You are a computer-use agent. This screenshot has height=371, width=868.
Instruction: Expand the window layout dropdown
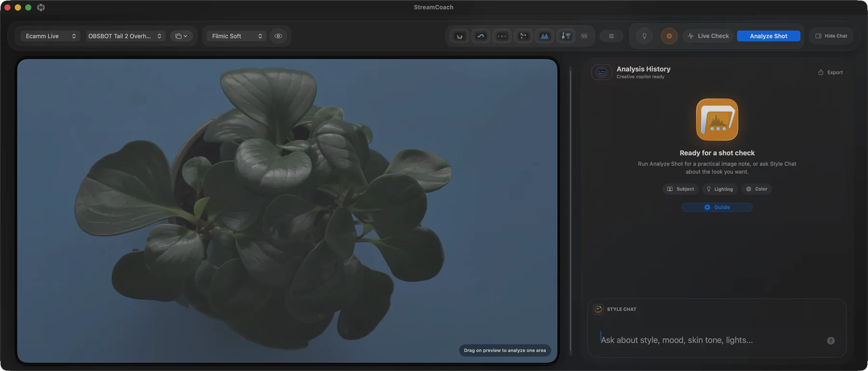pos(181,36)
